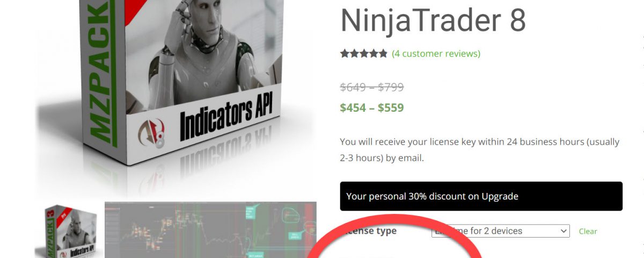Open the 4 customer reviews link
Viewport: 644px width, 258px height.
[x=436, y=54]
